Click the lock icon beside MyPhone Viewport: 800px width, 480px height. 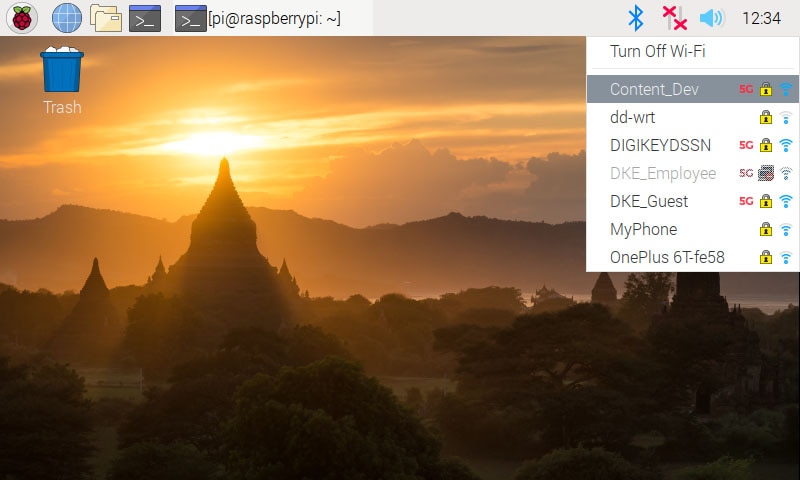pyautogui.click(x=765, y=230)
